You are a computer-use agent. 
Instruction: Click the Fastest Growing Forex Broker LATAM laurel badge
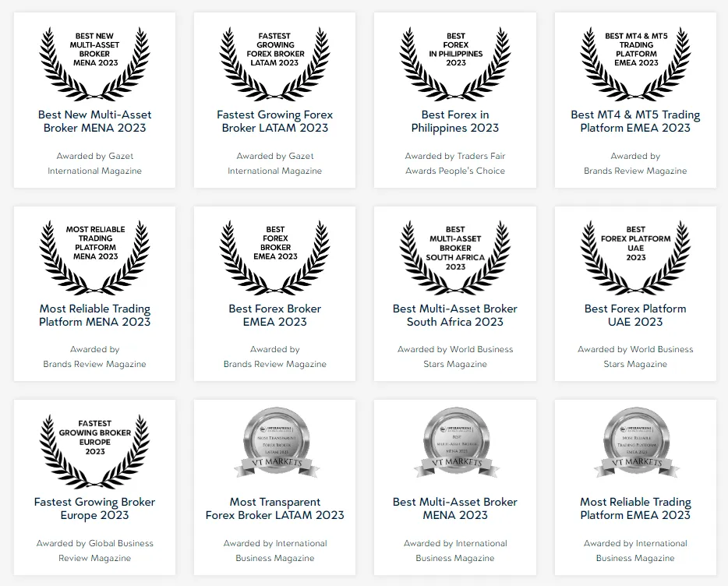pyautogui.click(x=275, y=63)
